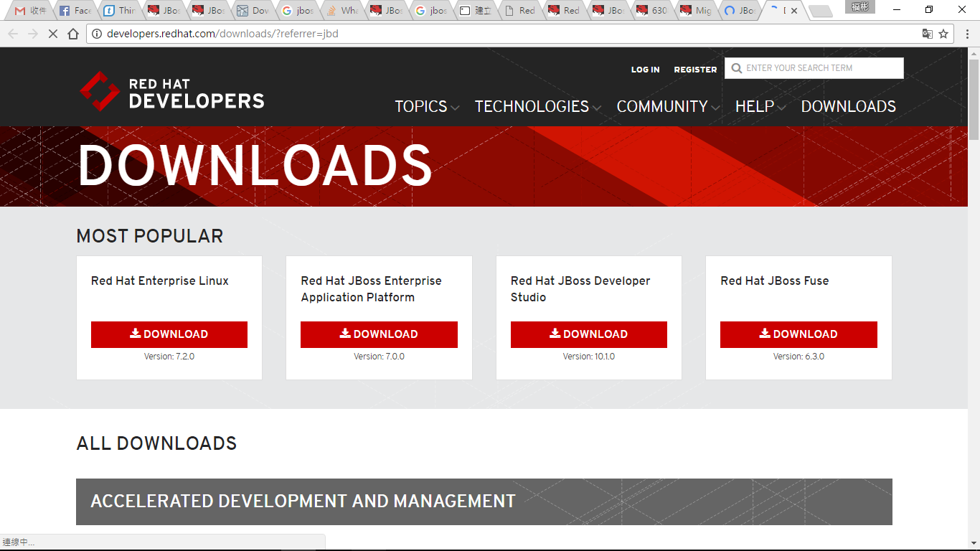The height and width of the screenshot is (551, 980).
Task: Click the Red Hat Developers logo
Action: [171, 91]
